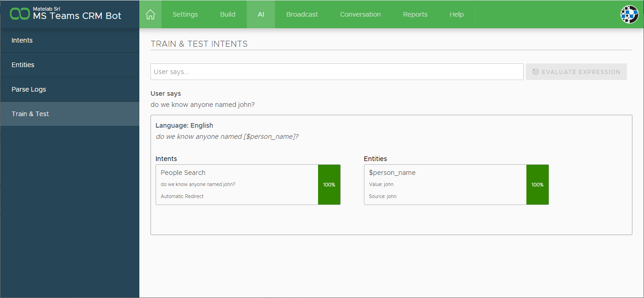Click the Matelab infinity logo
Screen dimensions: 644x298
click(20, 14)
